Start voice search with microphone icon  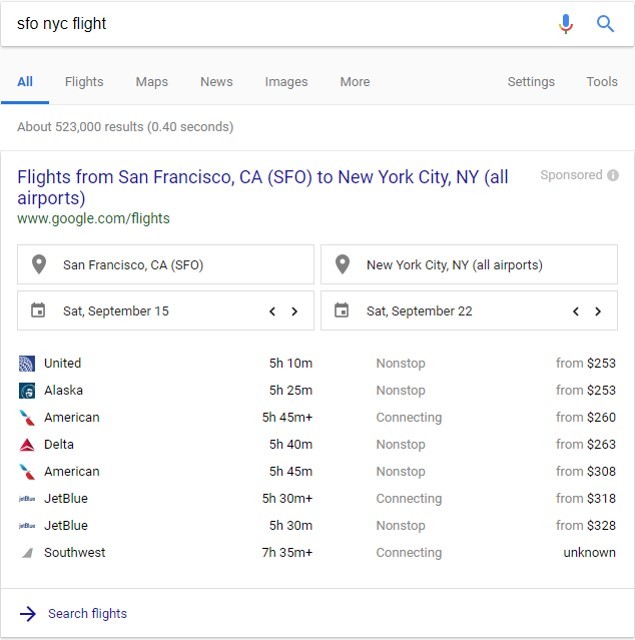coord(566,24)
